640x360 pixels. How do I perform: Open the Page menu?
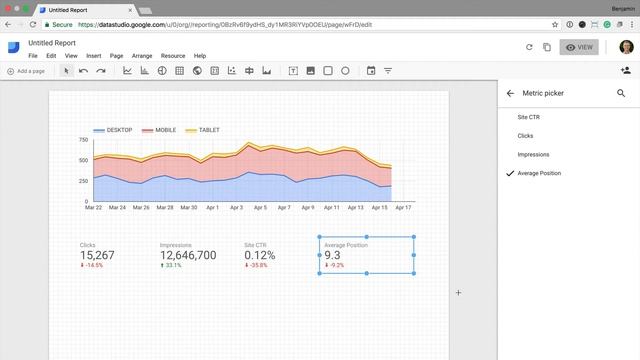pyautogui.click(x=116, y=56)
